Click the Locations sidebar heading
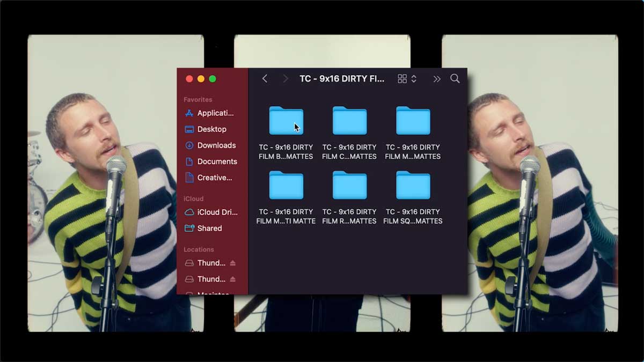Image resolution: width=644 pixels, height=362 pixels. 199,249
